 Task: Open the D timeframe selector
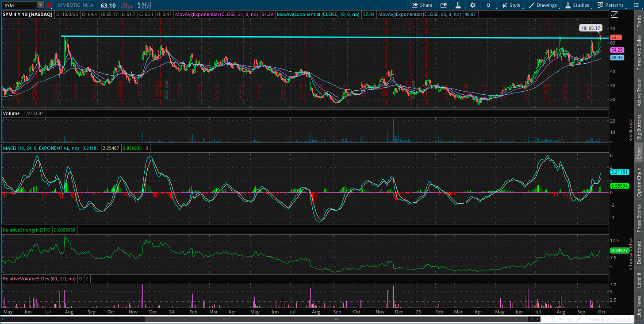pyautogui.click(x=489, y=5)
